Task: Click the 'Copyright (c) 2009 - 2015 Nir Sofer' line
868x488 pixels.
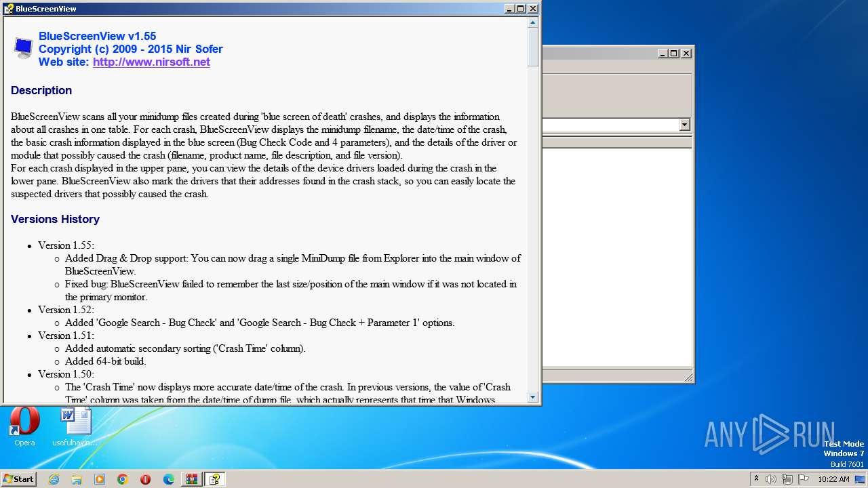Action: tap(131, 49)
